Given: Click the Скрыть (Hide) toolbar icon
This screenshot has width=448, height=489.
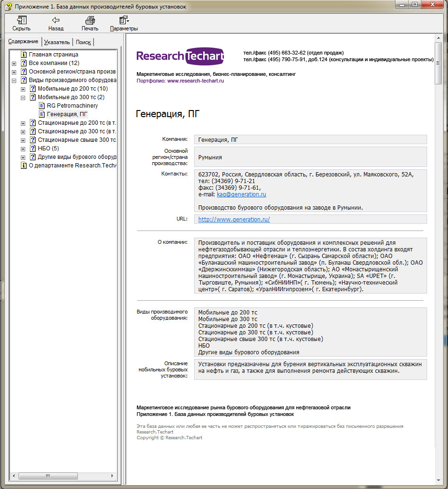Looking at the screenshot, I should coord(21,20).
